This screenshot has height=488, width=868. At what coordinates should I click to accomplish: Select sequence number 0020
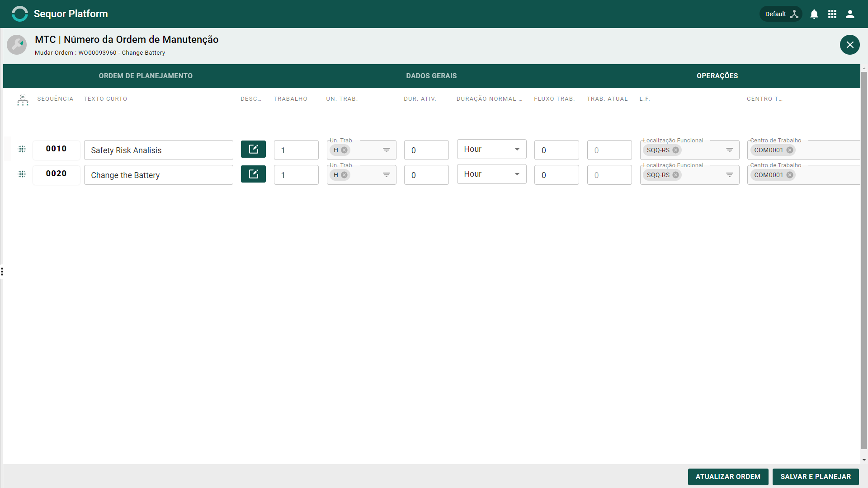(x=56, y=174)
